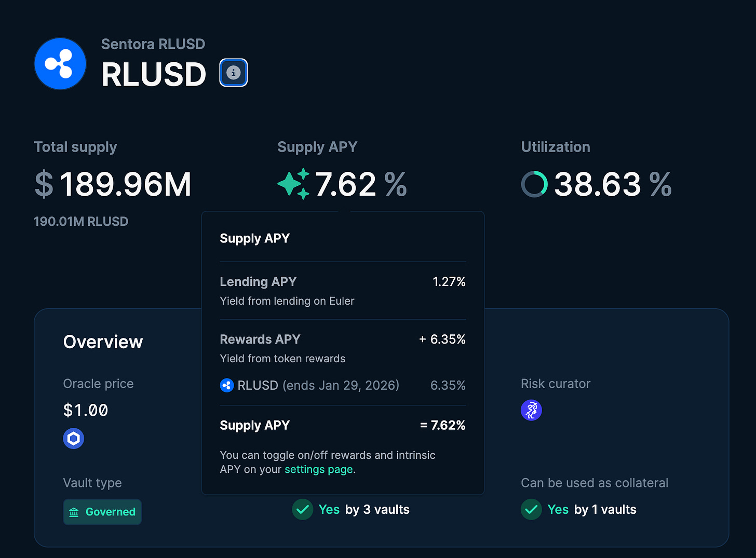Click 'Yes by 3 vaults' text
Image resolution: width=756 pixels, height=558 pixels.
(x=364, y=509)
